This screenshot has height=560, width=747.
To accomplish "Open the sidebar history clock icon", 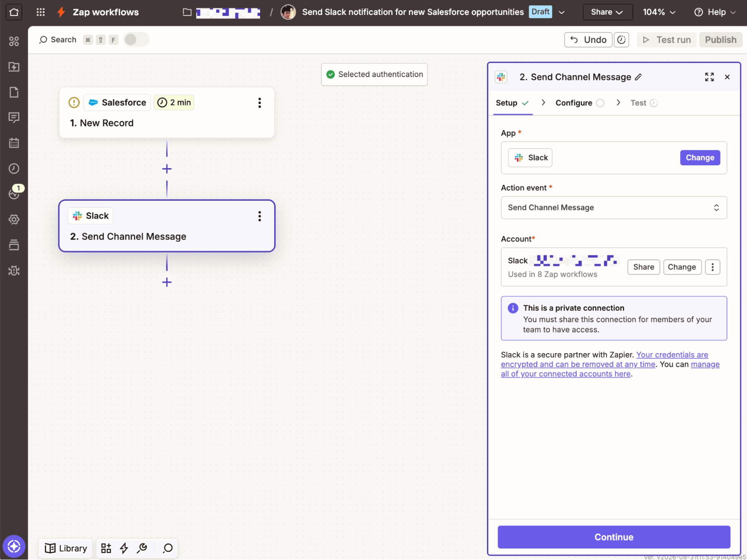I will (x=14, y=169).
